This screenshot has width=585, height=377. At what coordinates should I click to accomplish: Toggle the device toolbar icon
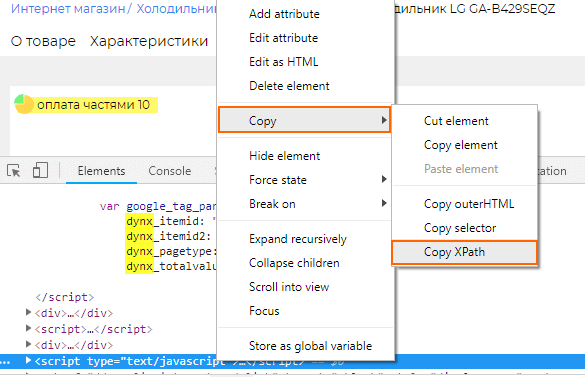(x=40, y=170)
